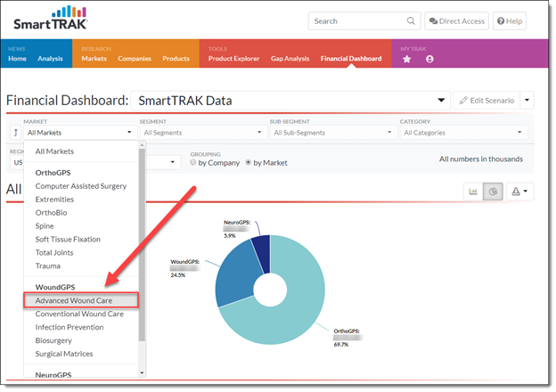Click the search magnifier icon
This screenshot has height=392, width=556.
coord(411,20)
